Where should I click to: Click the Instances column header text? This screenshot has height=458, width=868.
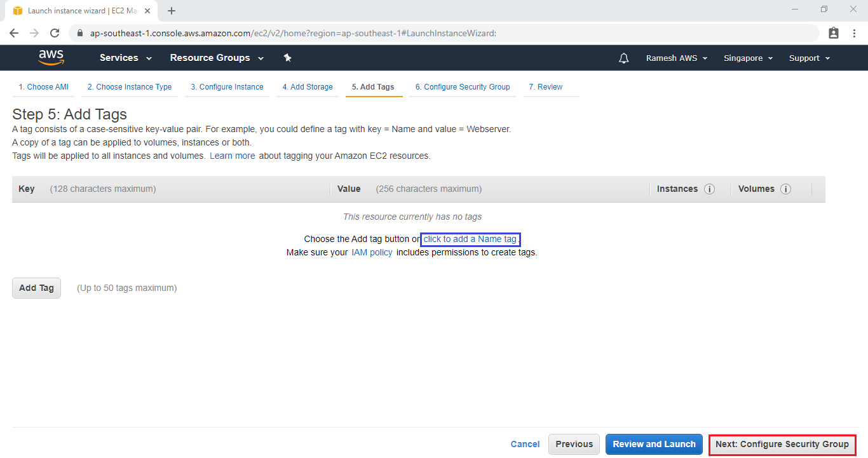[677, 189]
